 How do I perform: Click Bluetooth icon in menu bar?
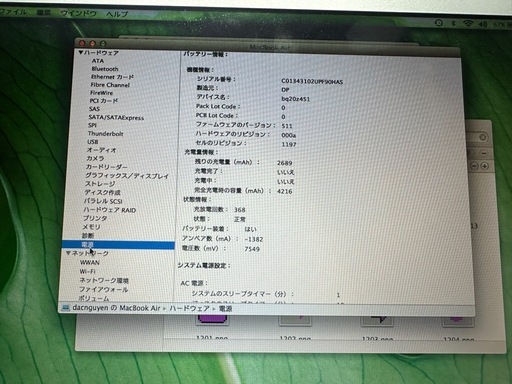(453, 23)
